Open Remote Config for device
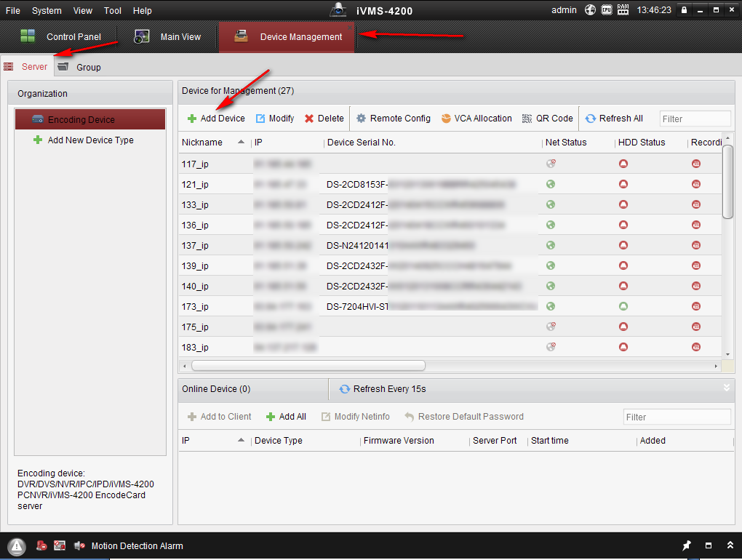The image size is (742, 560). (393, 119)
